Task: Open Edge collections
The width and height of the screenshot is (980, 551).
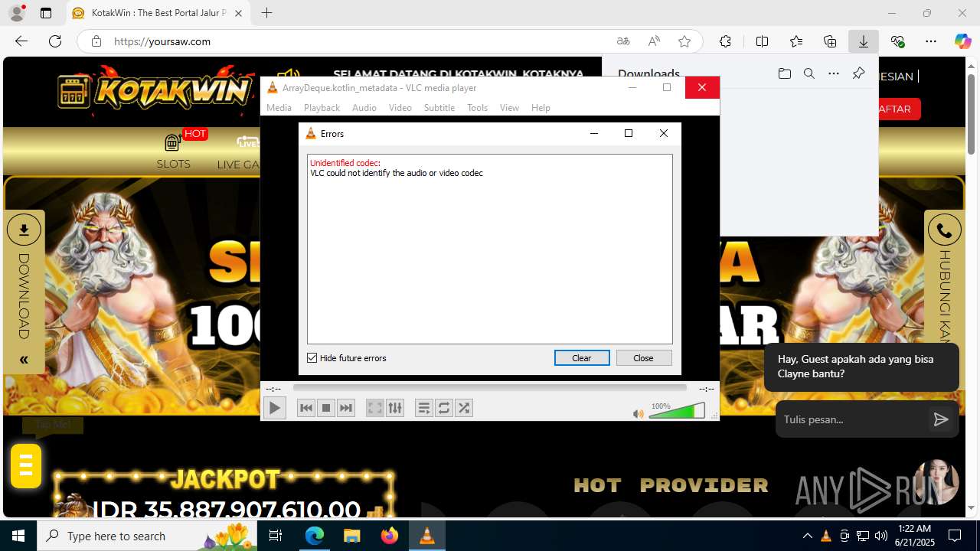Action: pos(830,41)
